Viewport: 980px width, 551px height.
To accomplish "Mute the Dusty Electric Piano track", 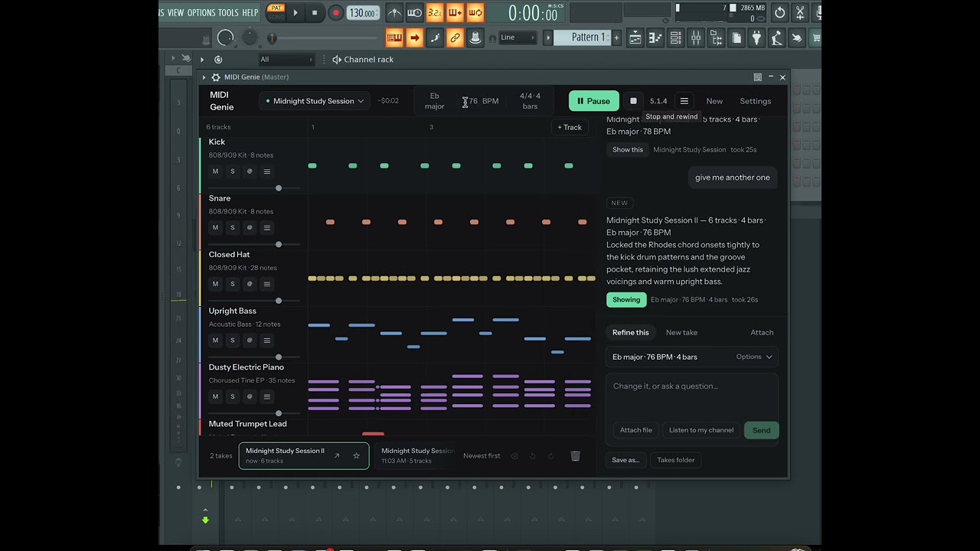I will 215,396.
